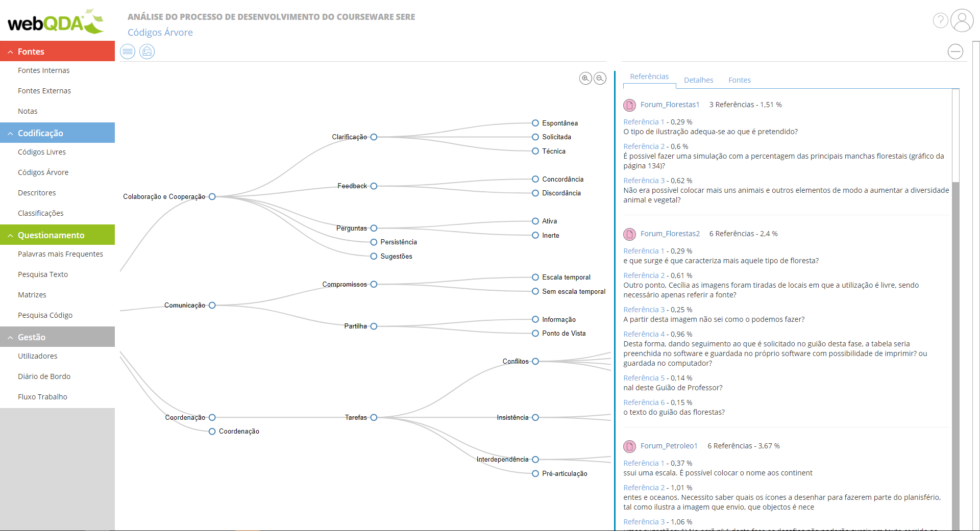Collapse the Fontes sidebar section
The width and height of the screenshot is (980, 531).
tap(10, 52)
